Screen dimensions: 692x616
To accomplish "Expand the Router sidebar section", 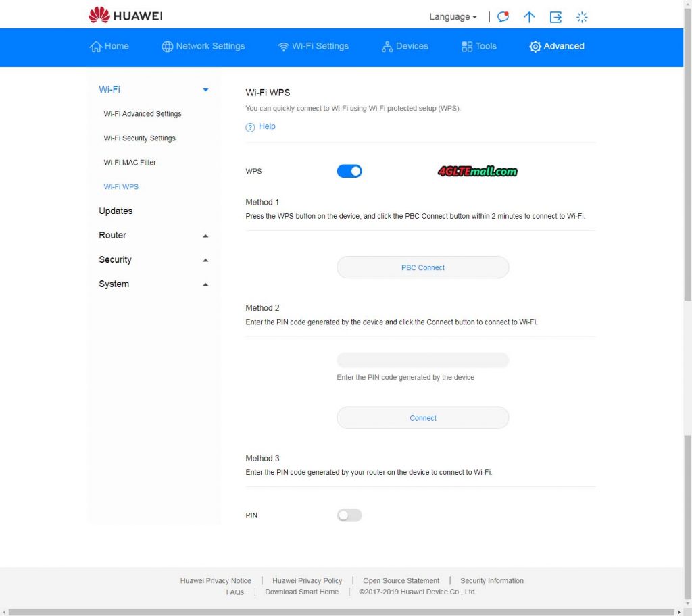I will [x=205, y=235].
